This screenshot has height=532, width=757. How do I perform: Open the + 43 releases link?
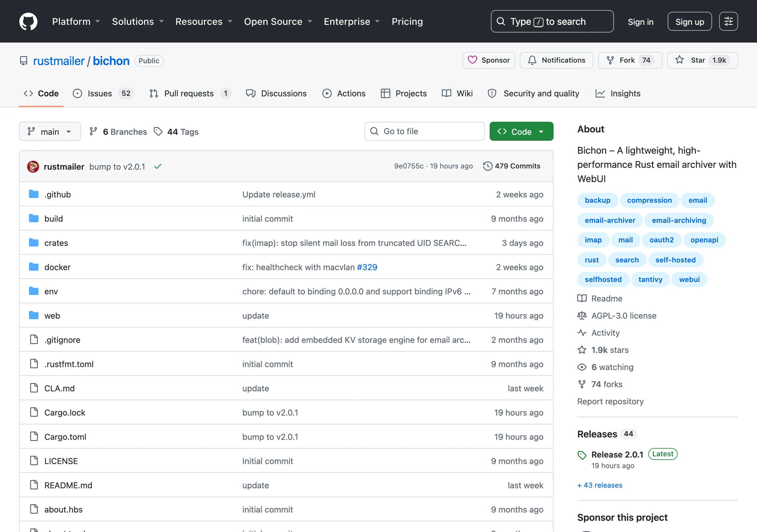pos(600,485)
